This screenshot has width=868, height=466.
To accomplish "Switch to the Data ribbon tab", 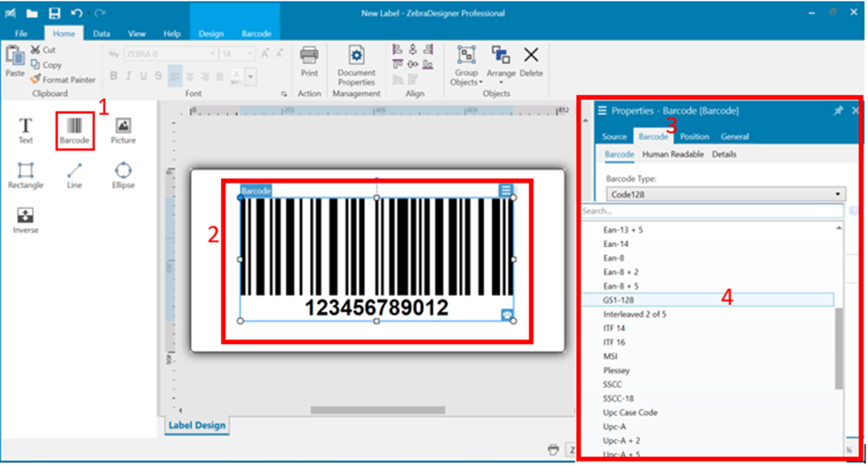I will tap(101, 34).
